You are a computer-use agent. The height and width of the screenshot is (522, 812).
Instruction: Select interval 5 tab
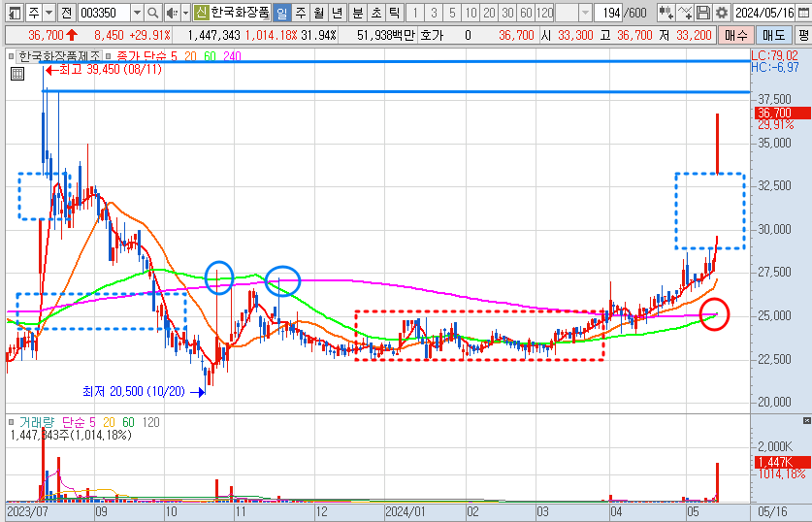coord(452,13)
